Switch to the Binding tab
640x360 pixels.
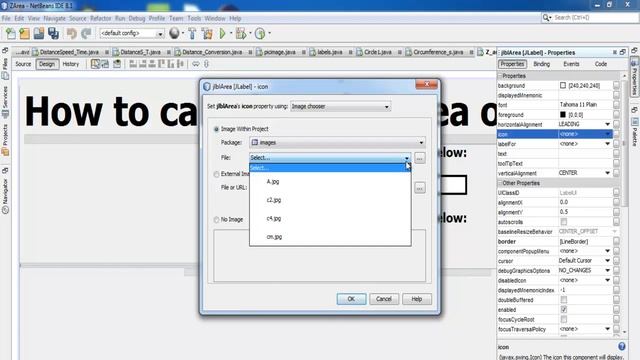542,64
